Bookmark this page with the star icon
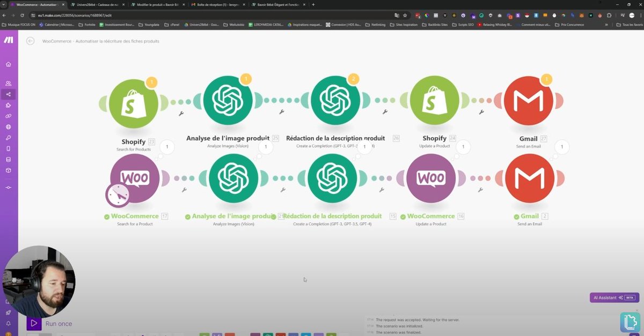 click(405, 15)
